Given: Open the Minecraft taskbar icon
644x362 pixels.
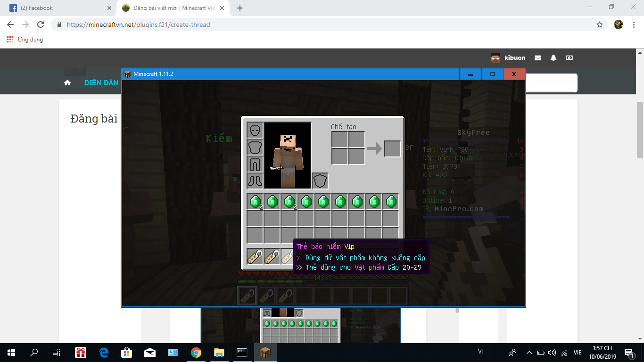Looking at the screenshot, I should pyautogui.click(x=265, y=352).
